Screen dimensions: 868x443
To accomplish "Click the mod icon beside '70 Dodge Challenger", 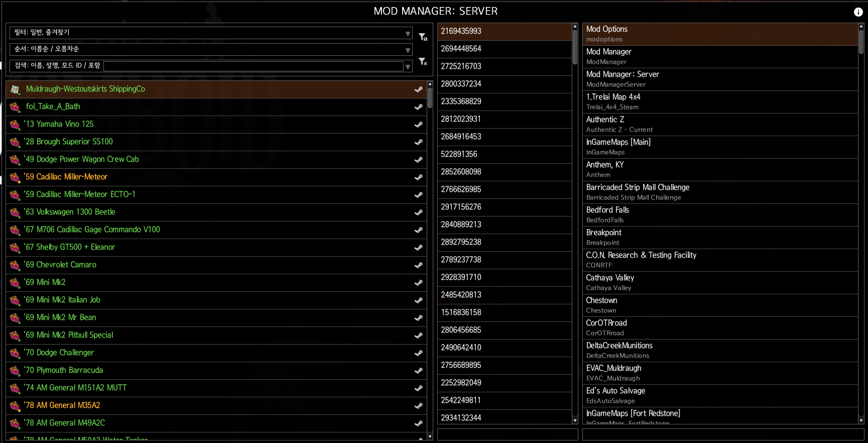I will coord(15,353).
